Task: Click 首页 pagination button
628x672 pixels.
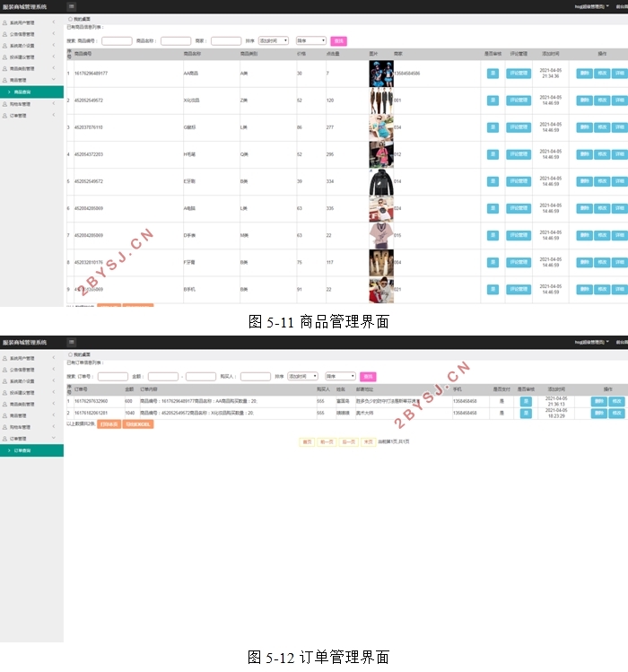Action: 307,441
